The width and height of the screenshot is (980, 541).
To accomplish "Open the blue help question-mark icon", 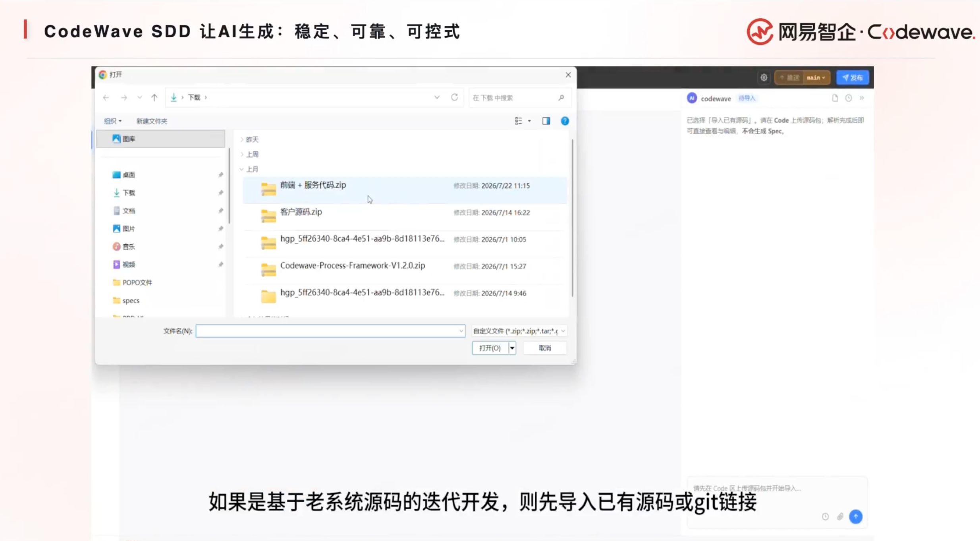I will pyautogui.click(x=565, y=121).
